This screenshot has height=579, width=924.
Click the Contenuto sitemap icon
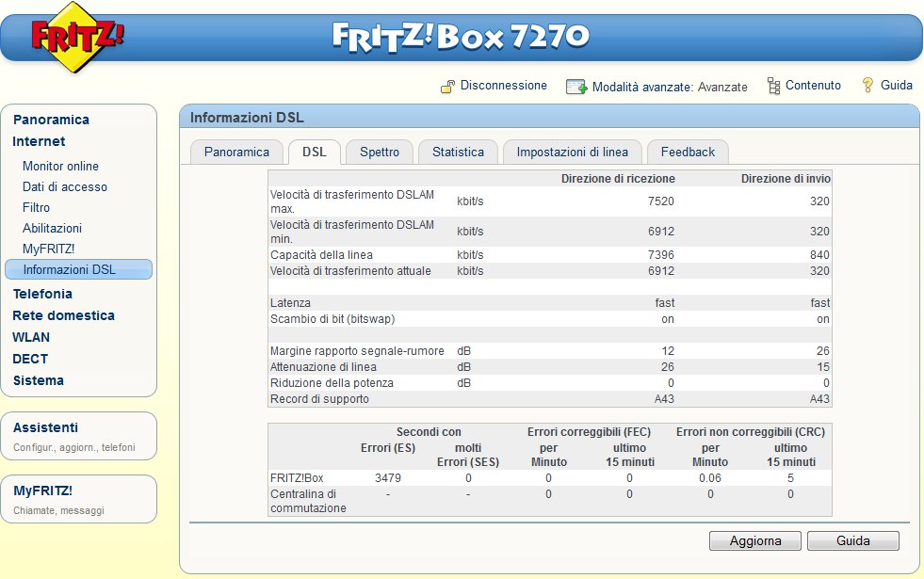773,86
